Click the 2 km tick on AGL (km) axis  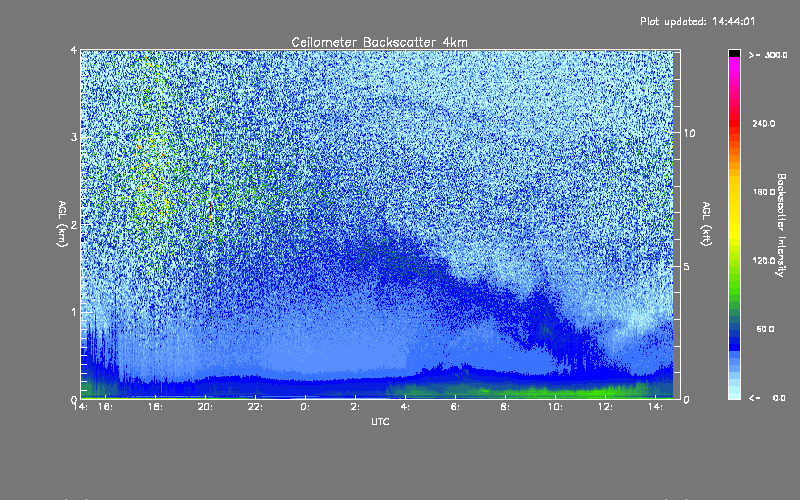(74, 224)
